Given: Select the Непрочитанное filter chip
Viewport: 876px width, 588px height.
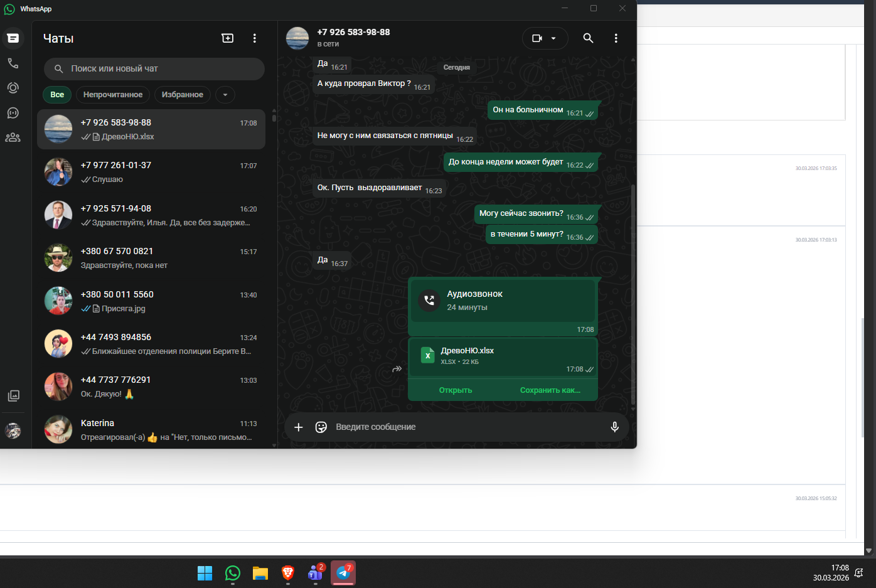Looking at the screenshot, I should coord(113,95).
